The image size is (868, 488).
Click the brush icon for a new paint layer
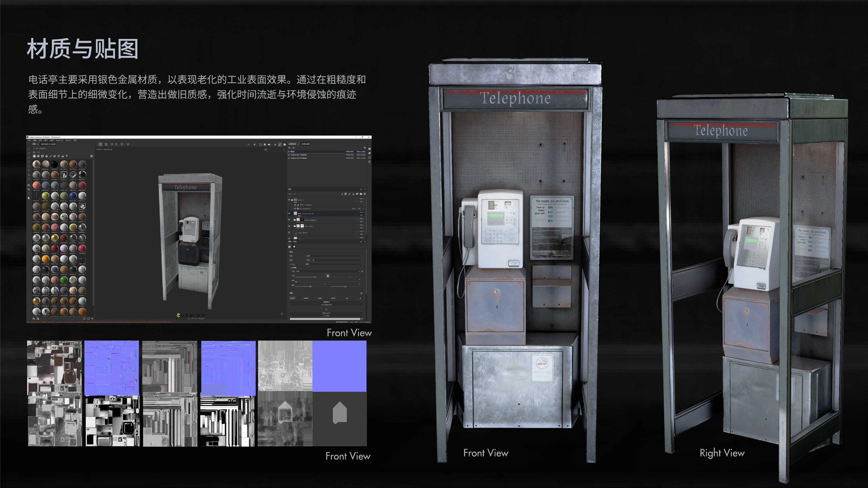350,194
